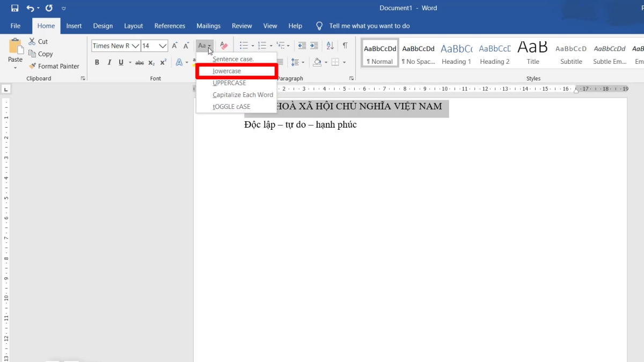
Task: Open the Borders dropdown arrow
Action: 343,62
